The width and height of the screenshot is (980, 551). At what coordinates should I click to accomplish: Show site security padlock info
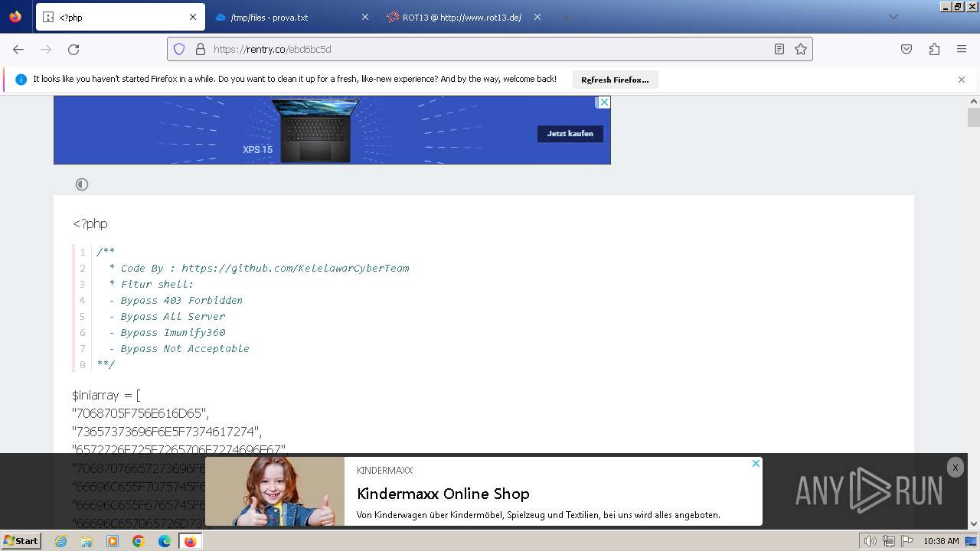click(201, 49)
